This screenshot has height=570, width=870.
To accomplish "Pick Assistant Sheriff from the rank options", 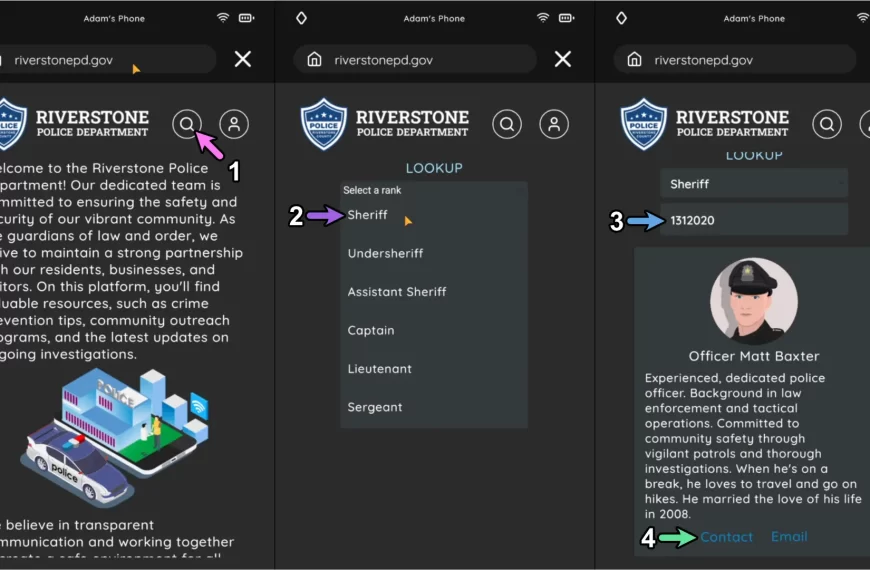I will point(397,292).
